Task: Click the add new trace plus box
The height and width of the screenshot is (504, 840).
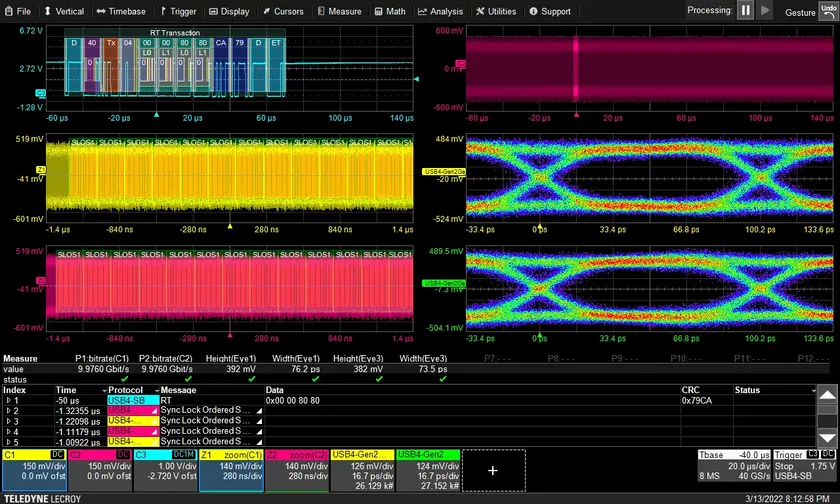Action: pos(493,469)
